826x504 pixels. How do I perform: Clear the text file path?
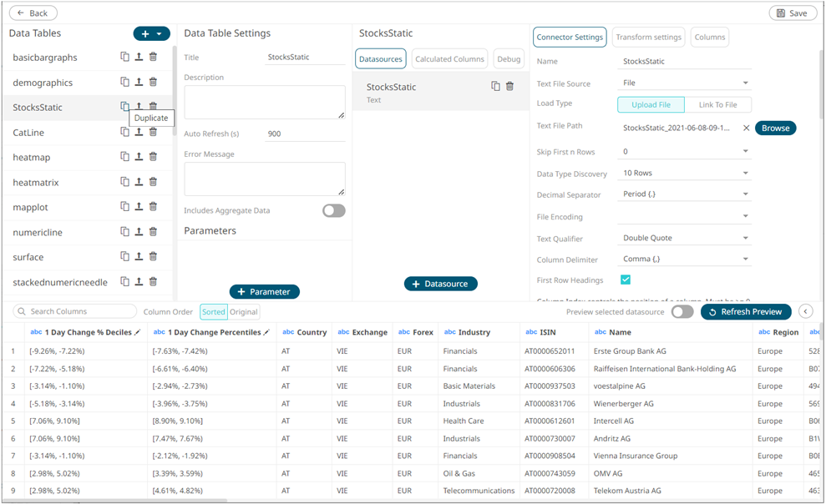pos(746,128)
